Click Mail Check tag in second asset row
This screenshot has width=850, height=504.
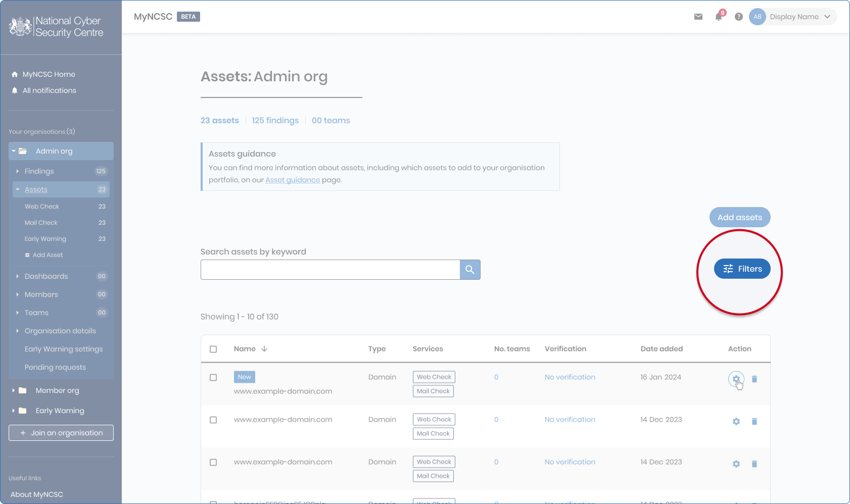coord(433,433)
